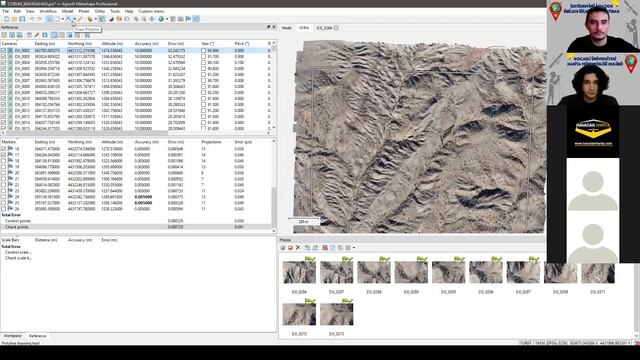Open the selection tool dropdown arrow
The height and width of the screenshot is (360, 640).
pyautogui.click(x=62, y=19)
